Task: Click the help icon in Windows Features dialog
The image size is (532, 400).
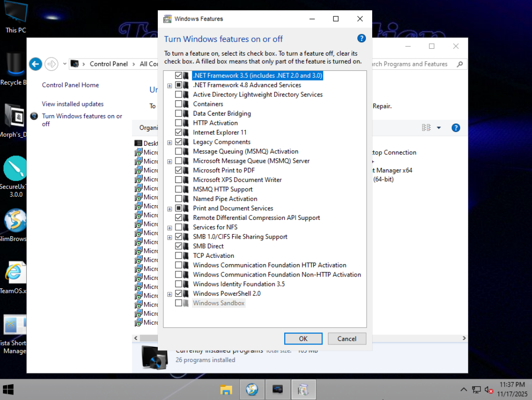Action: pyautogui.click(x=361, y=39)
